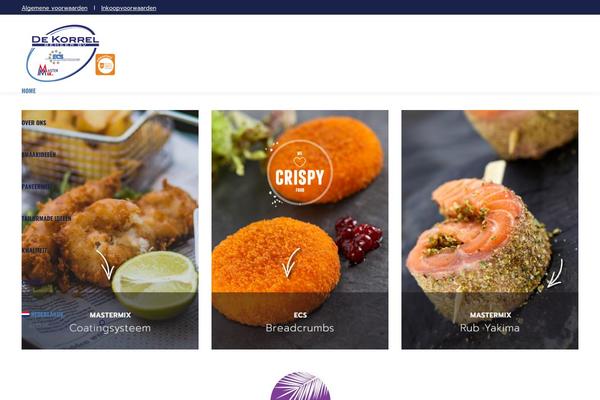This screenshot has width=600, height=400.
Task: Click the purple palm leaf logo
Action: point(300,386)
